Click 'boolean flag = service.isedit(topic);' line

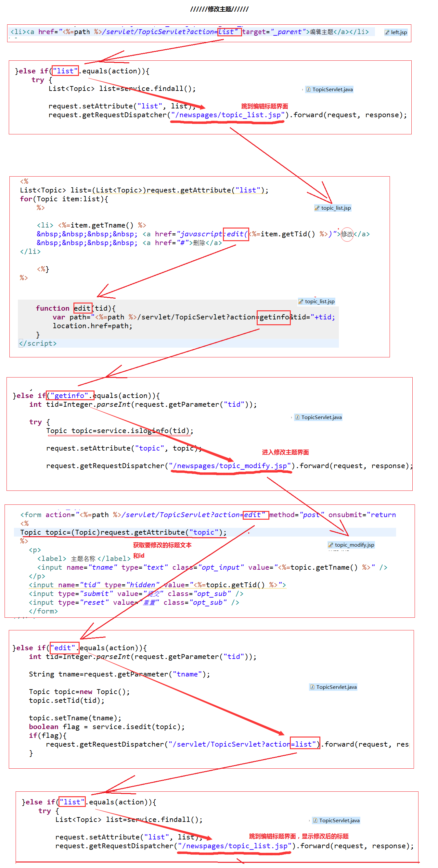tap(107, 726)
